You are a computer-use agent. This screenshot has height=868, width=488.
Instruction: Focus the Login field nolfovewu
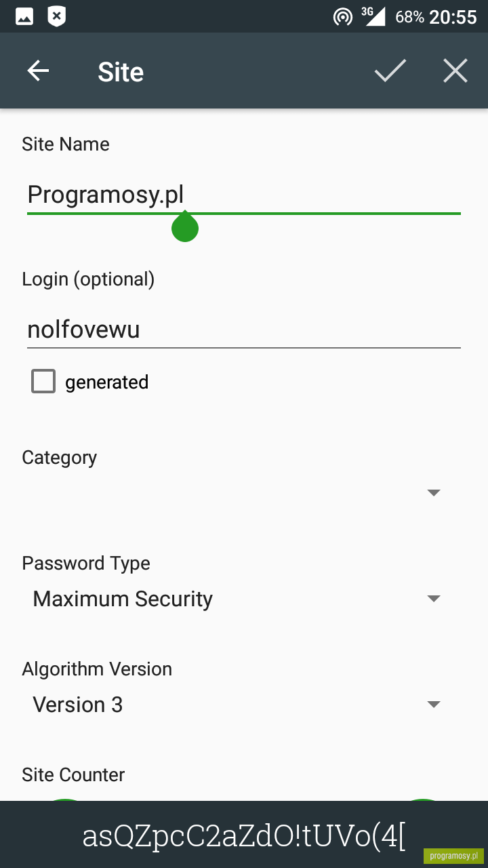click(x=244, y=330)
